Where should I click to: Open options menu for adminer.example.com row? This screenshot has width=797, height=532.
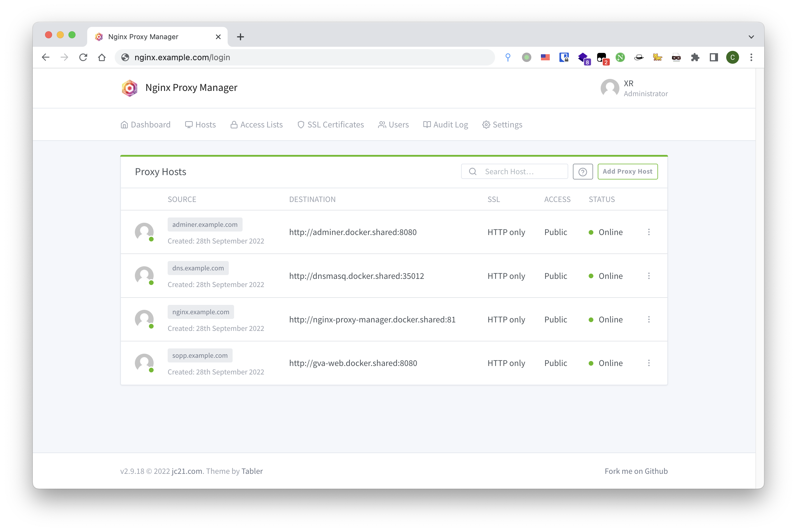point(649,232)
